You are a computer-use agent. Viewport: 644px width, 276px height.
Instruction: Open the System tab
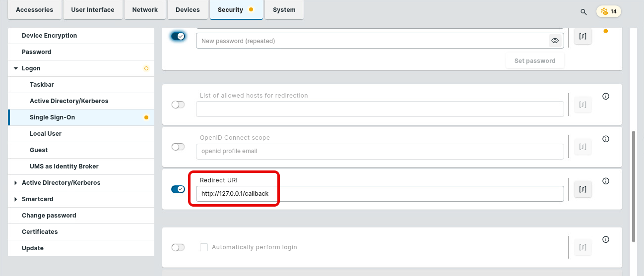(284, 10)
